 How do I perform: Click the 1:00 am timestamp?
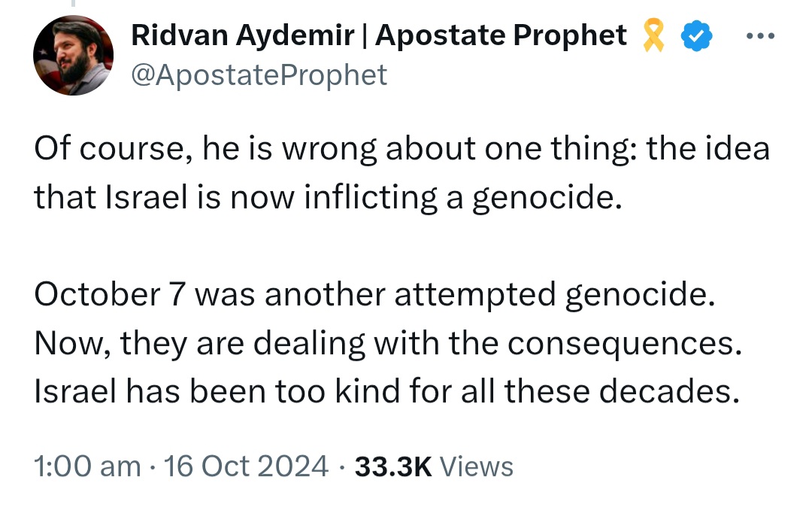[x=87, y=466]
